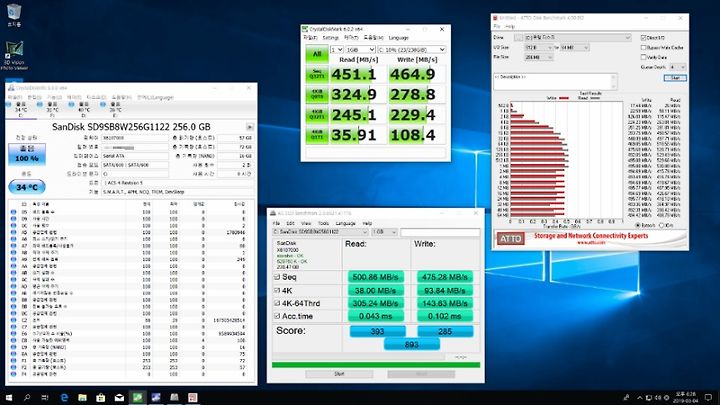
Task: Open the 1GiB test size dropdown in CrystalDiskMark
Action: coord(360,49)
